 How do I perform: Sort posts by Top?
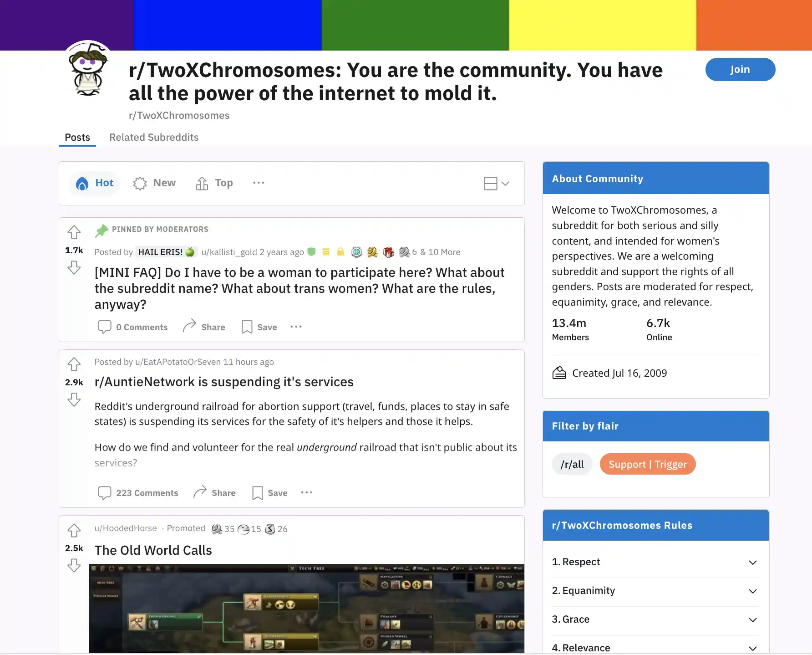(x=214, y=183)
